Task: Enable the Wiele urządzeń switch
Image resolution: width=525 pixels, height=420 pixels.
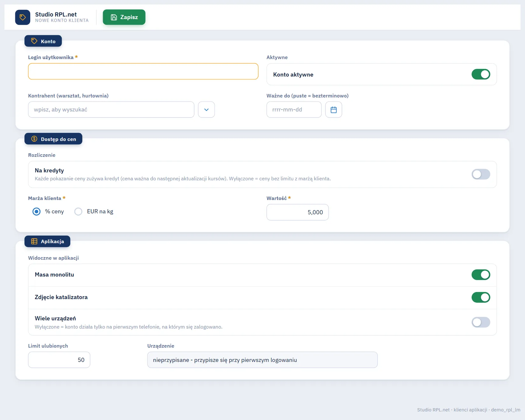Action: [481, 322]
